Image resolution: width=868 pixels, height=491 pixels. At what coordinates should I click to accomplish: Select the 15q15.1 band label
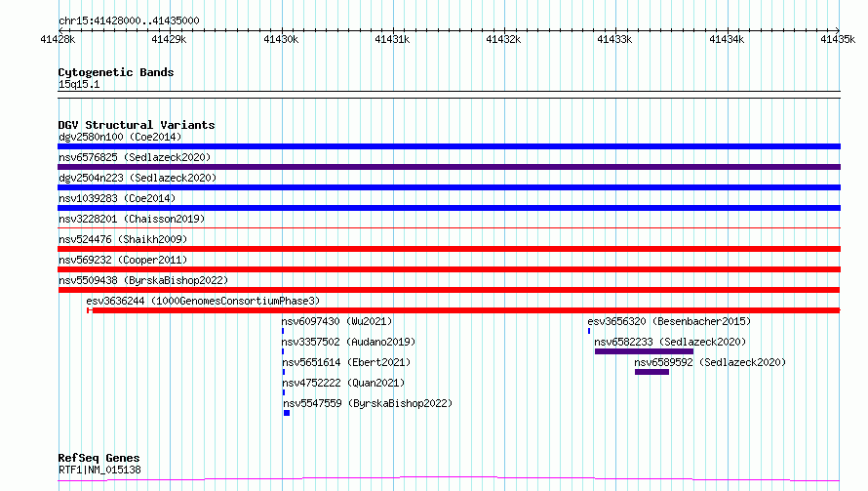click(79, 84)
